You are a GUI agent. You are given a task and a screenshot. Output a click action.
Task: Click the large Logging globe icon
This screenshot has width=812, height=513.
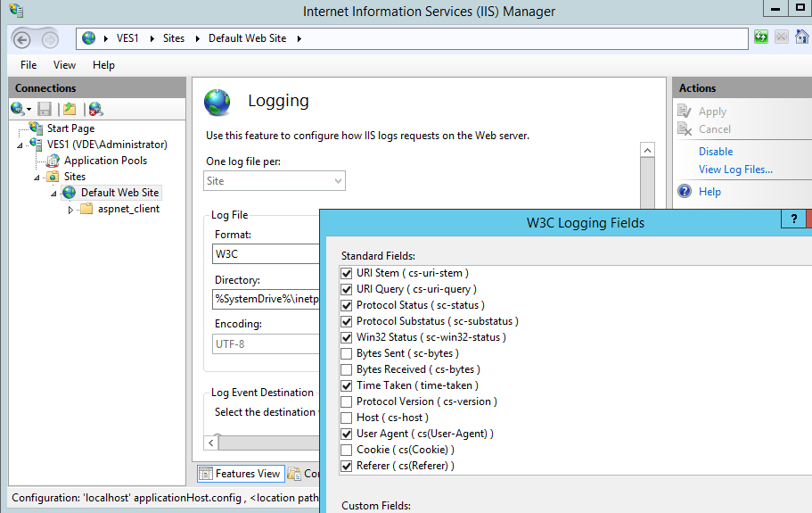point(217,102)
